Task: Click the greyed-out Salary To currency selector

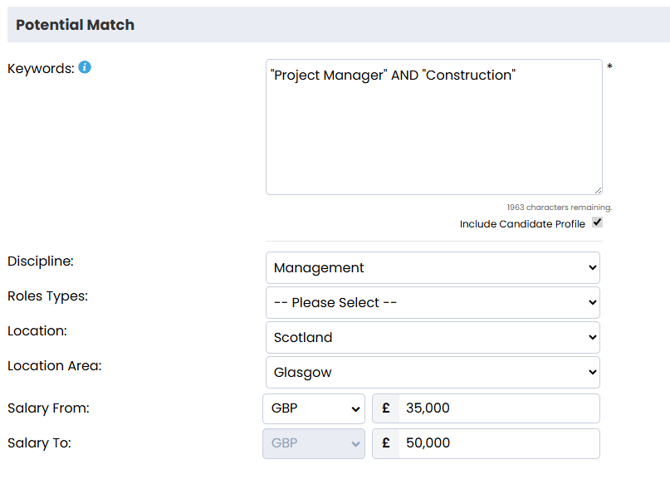Action: coord(314,443)
